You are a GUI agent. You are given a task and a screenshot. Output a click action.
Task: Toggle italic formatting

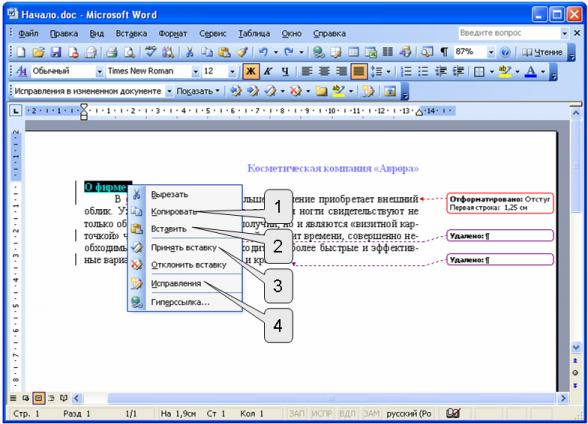pos(268,71)
